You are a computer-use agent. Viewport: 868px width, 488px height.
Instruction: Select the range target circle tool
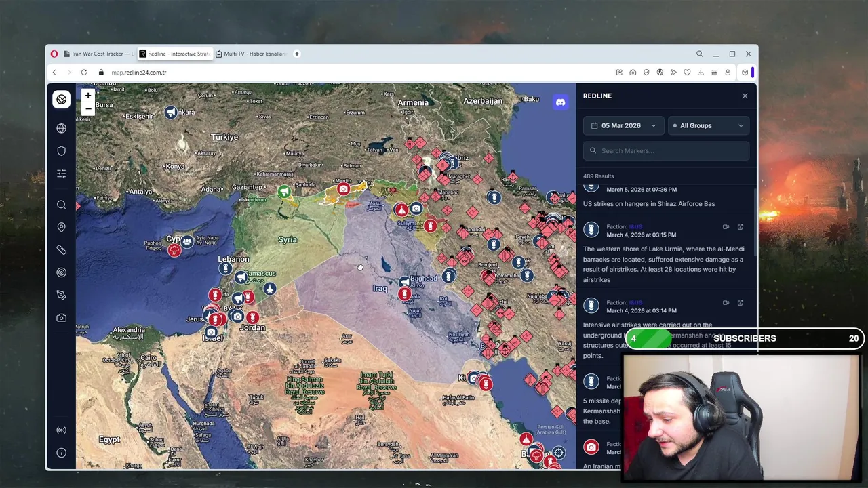click(x=61, y=272)
